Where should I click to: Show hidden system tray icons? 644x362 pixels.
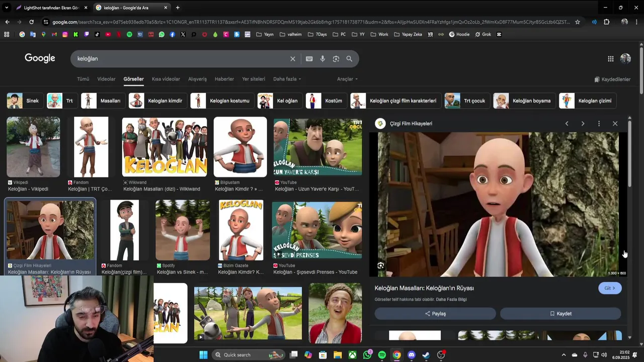(563, 355)
